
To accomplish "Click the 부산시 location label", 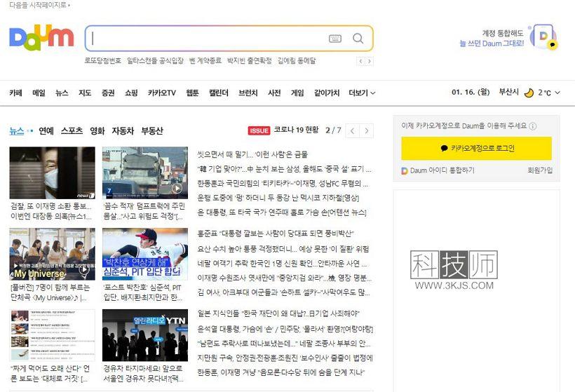I will (x=508, y=92).
